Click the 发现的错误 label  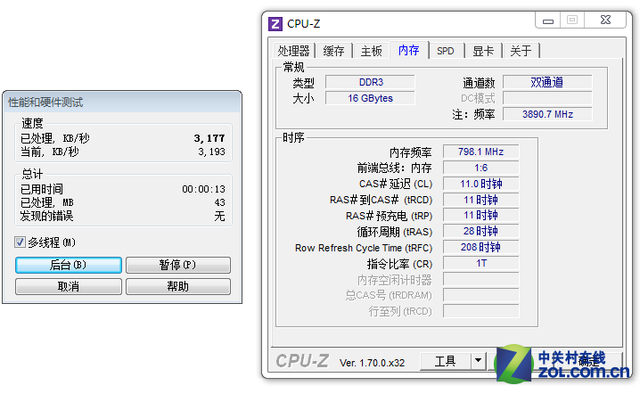pos(47,216)
